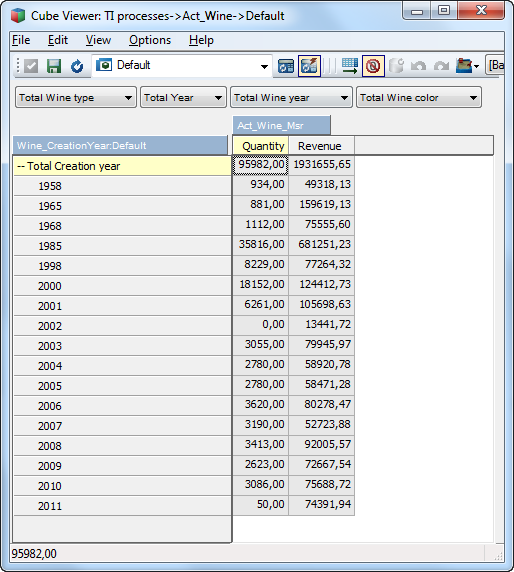
Task: Click the grayed Undo arrow icon
Action: coord(418,66)
